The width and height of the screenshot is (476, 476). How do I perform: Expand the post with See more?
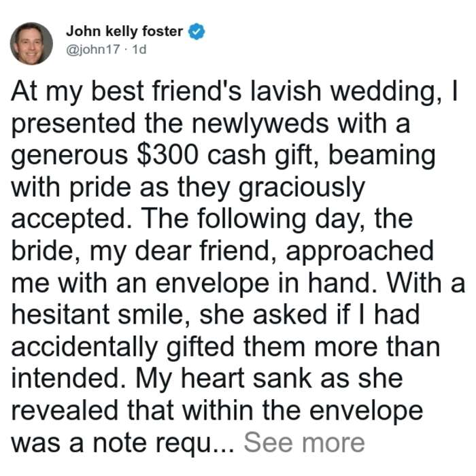[304, 443]
